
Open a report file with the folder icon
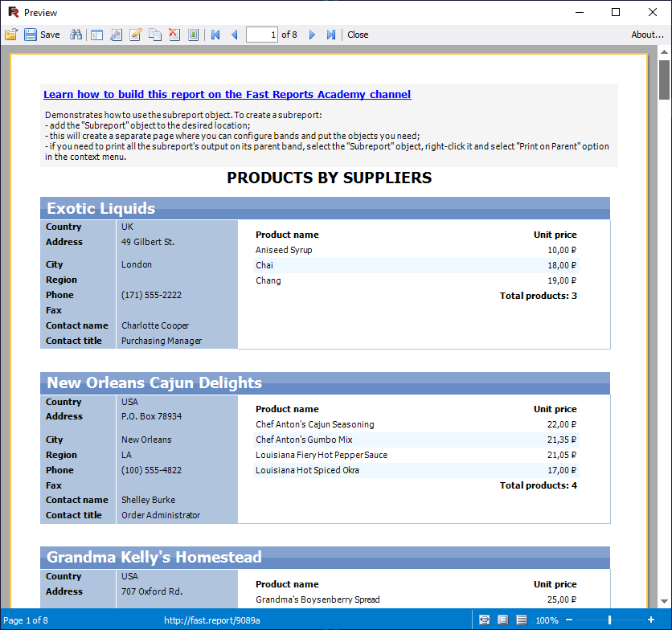tap(11, 35)
